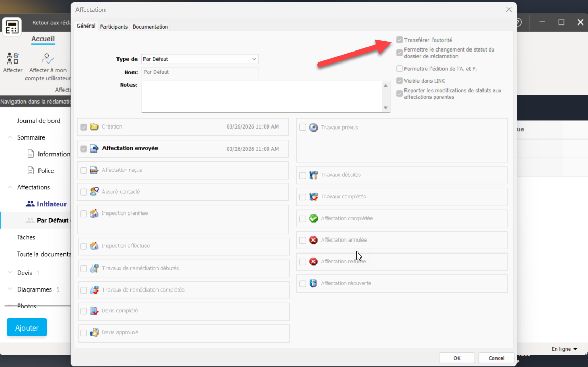Viewport: 588px width, 367px height.
Task: Click the green Affectation complétée checkmark icon
Action: click(x=313, y=218)
